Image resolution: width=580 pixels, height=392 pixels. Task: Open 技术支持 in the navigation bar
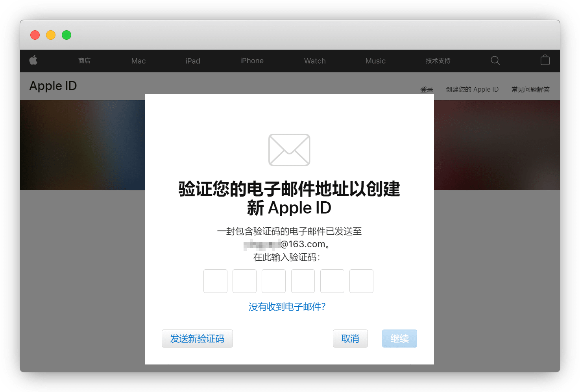(438, 61)
